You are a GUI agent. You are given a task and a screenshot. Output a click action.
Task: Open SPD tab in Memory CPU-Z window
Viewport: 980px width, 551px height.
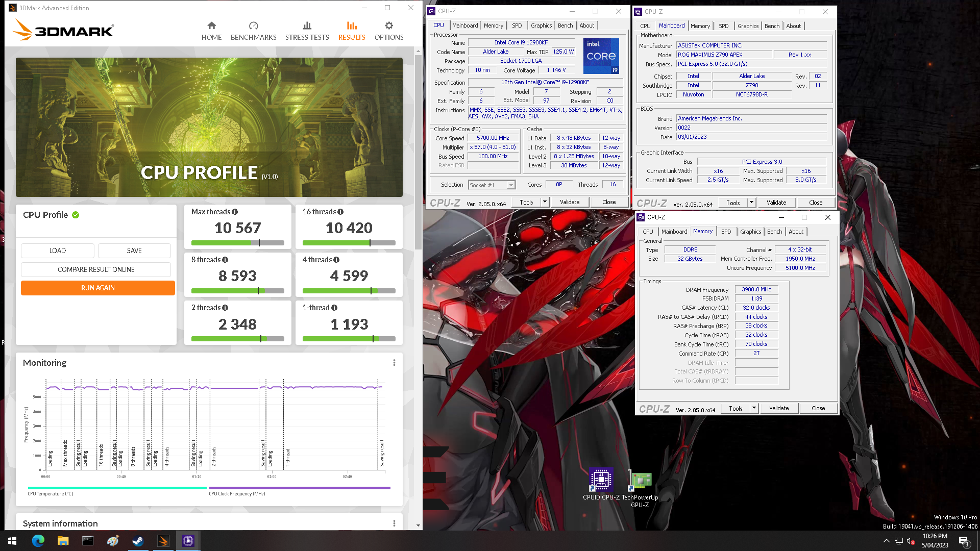point(726,232)
